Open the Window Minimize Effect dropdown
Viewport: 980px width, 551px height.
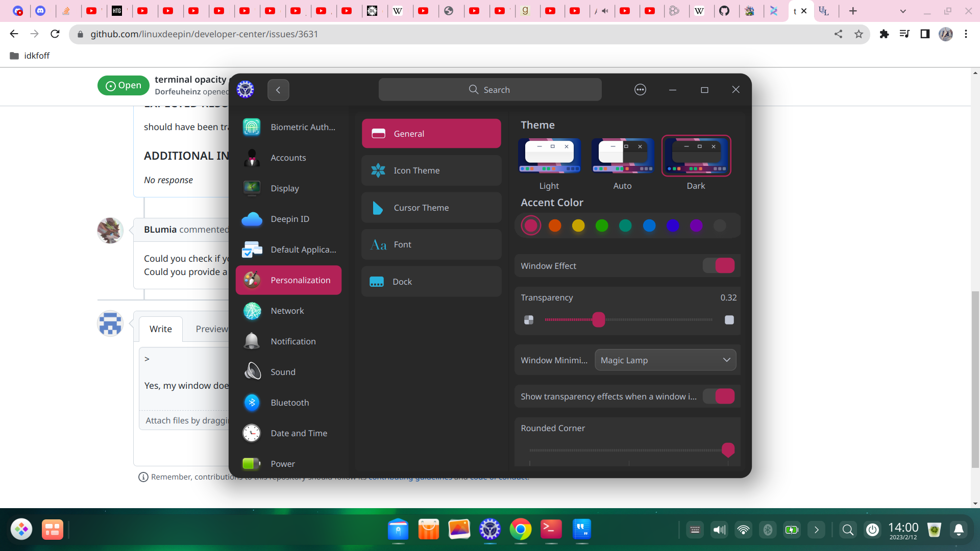665,360
